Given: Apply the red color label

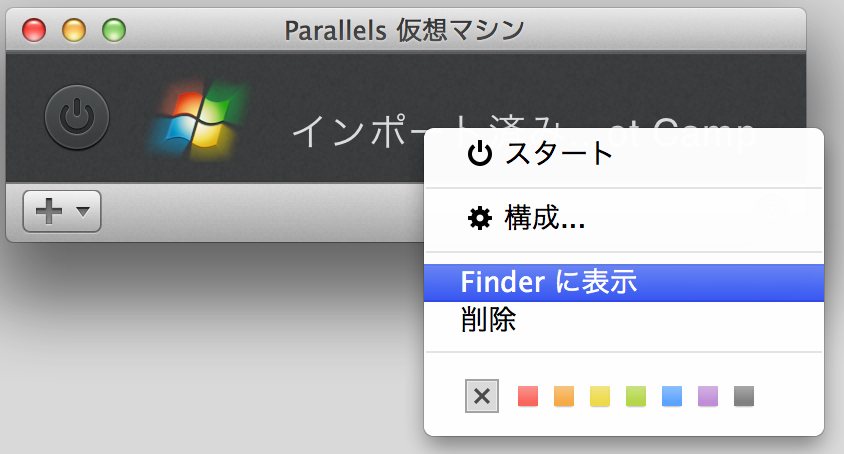Looking at the screenshot, I should (528, 396).
